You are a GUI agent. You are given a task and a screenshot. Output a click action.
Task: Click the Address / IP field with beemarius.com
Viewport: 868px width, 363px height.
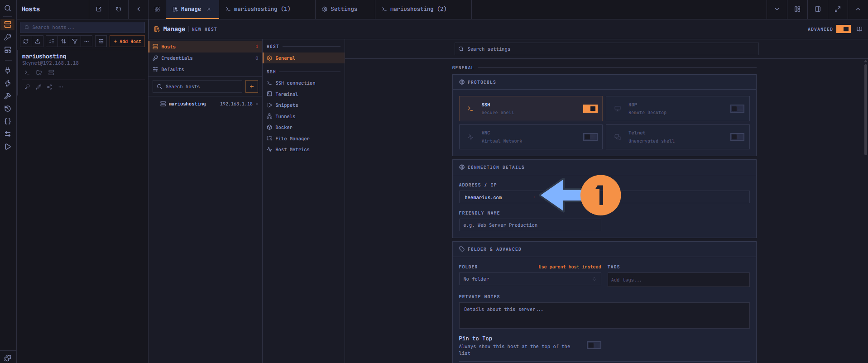tap(604, 197)
